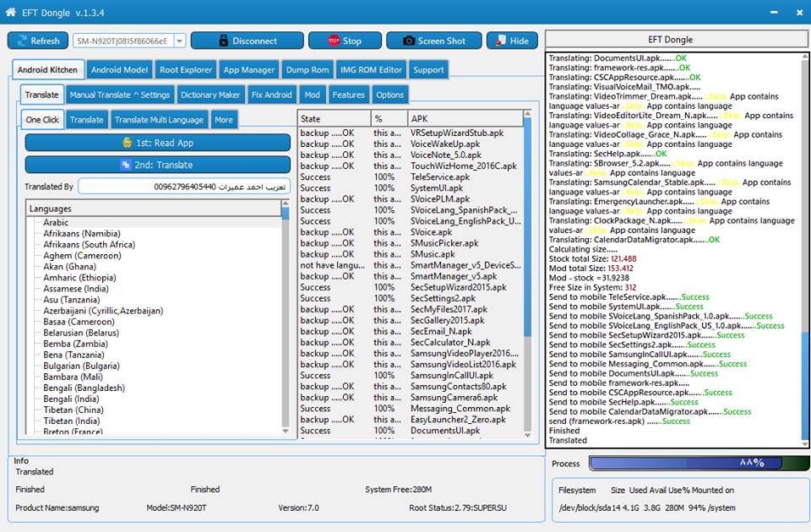Select the Messaging_Common.apk row
The height and width of the screenshot is (532, 811).
coord(411,409)
